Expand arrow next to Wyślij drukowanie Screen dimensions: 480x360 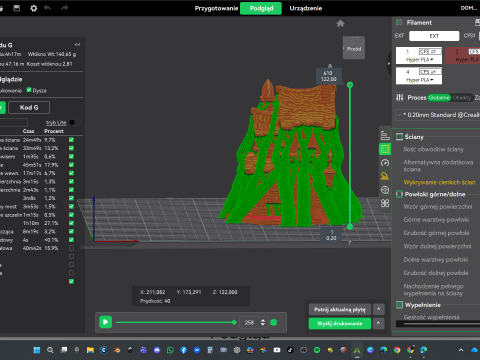coord(379,323)
